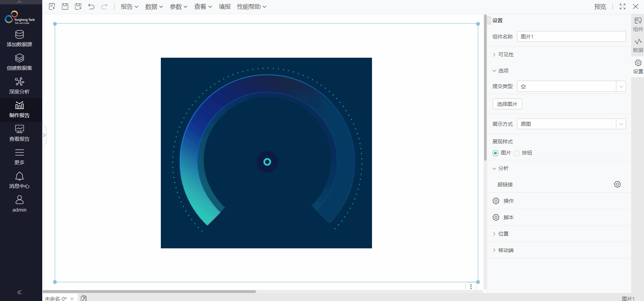Click the three-dot icon below canvas
This screenshot has width=644, height=301.
[471, 286]
